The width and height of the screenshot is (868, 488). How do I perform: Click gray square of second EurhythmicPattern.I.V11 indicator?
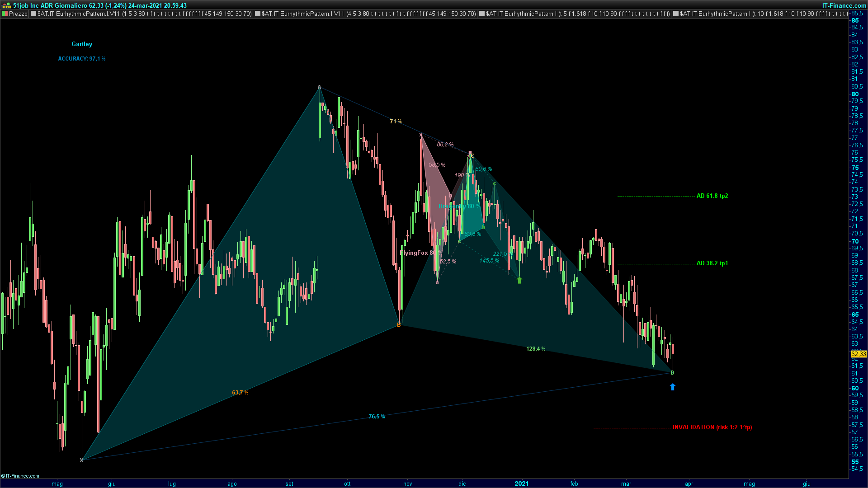click(x=258, y=14)
